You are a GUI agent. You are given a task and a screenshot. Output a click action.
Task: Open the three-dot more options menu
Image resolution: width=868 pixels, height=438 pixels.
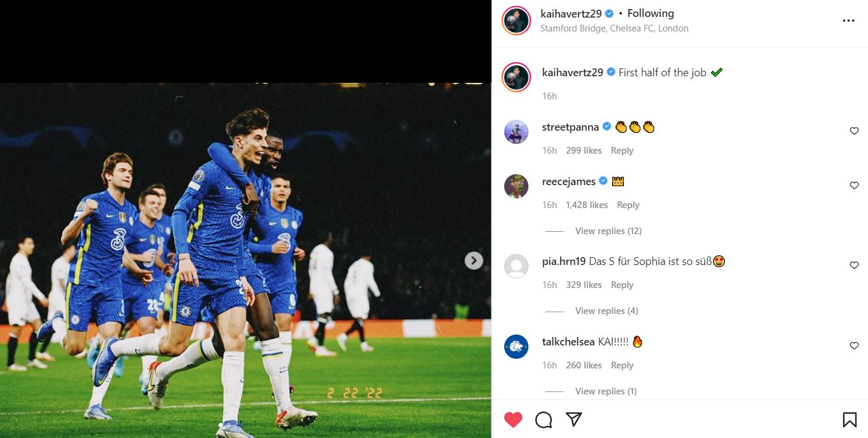click(x=848, y=21)
